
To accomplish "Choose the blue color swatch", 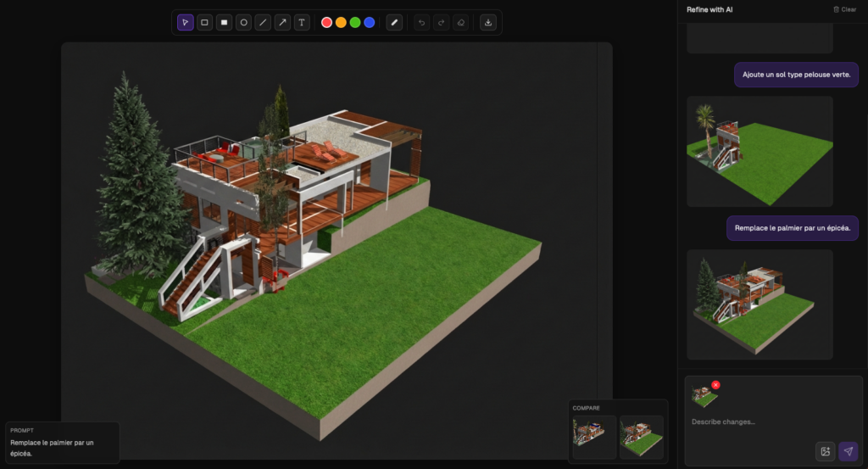I will click(370, 22).
